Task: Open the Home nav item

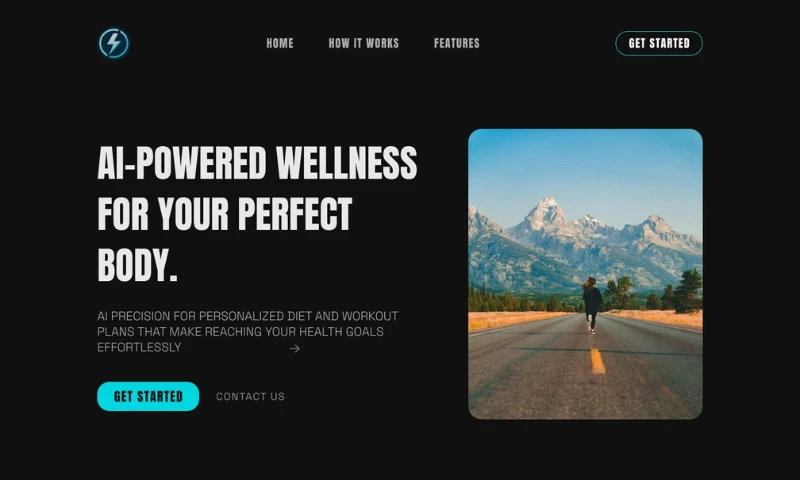Action: coord(280,43)
